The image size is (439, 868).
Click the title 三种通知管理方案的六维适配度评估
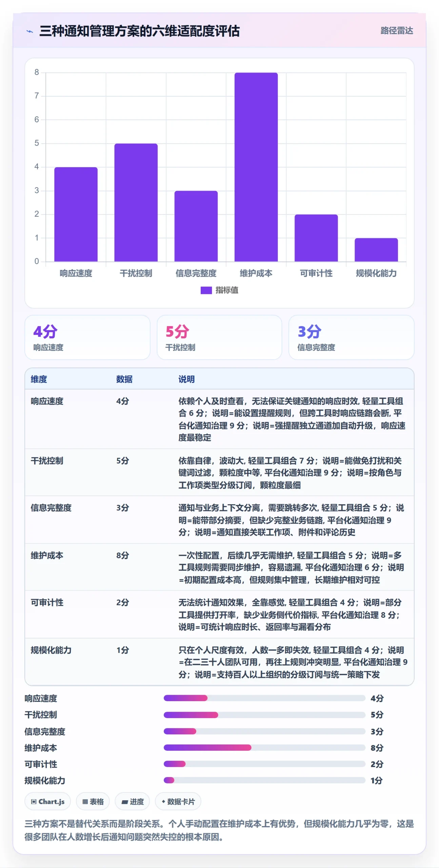[x=140, y=31]
